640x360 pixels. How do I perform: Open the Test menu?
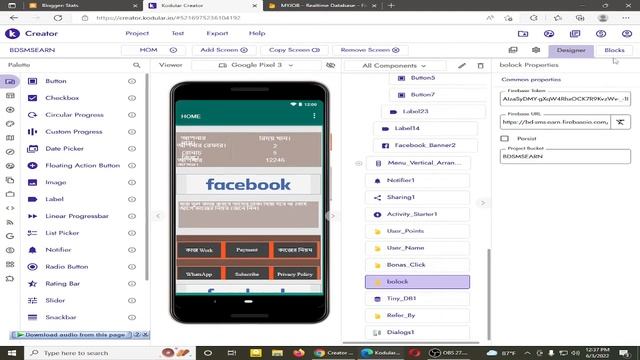point(178,33)
